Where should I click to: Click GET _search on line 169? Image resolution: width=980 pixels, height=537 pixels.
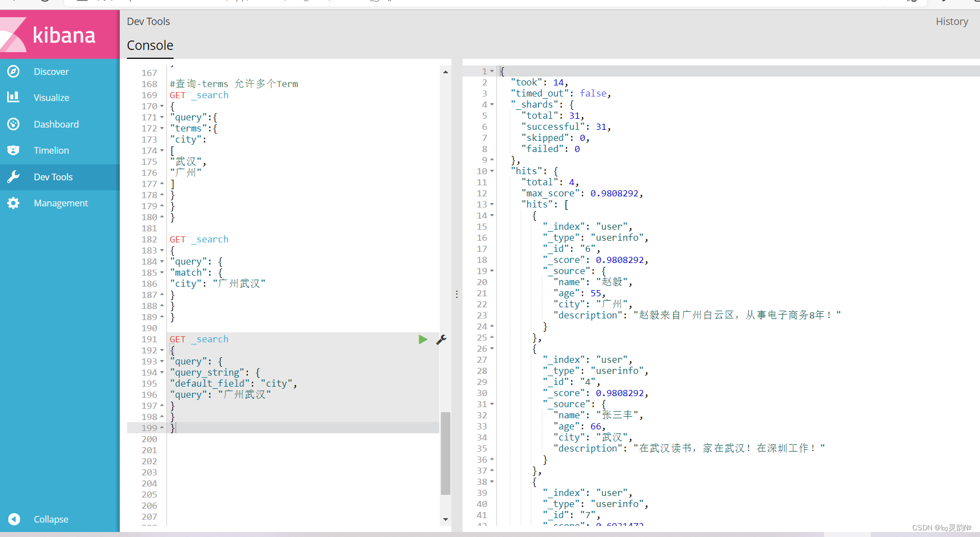[x=199, y=95]
